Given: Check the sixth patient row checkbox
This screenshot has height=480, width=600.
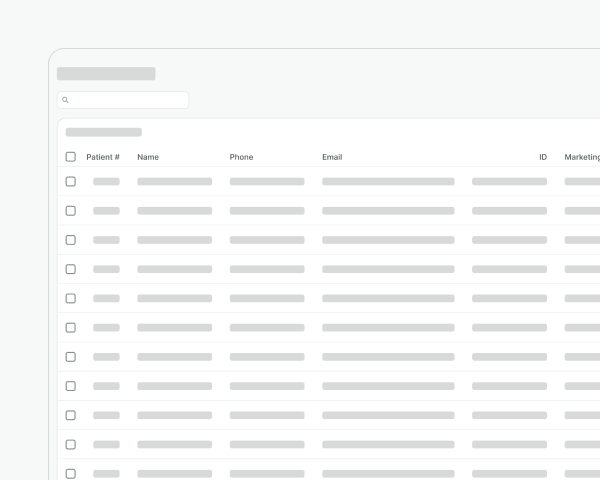Looking at the screenshot, I should pyautogui.click(x=70, y=328).
